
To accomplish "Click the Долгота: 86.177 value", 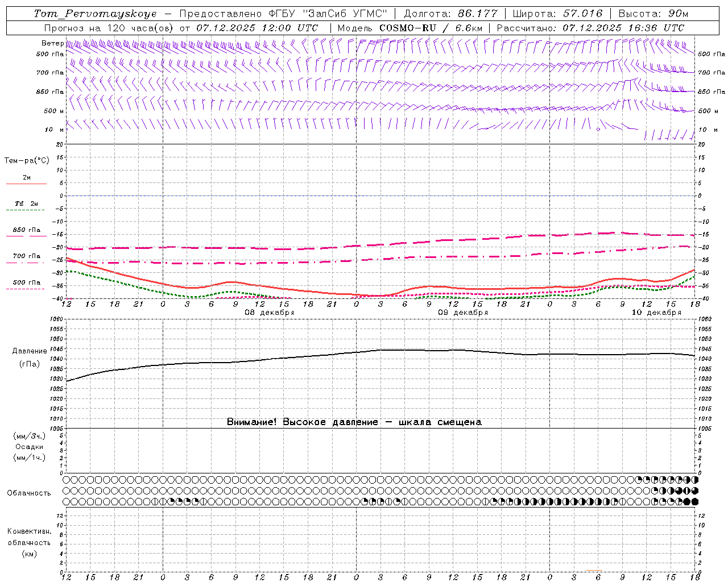I will [450, 14].
